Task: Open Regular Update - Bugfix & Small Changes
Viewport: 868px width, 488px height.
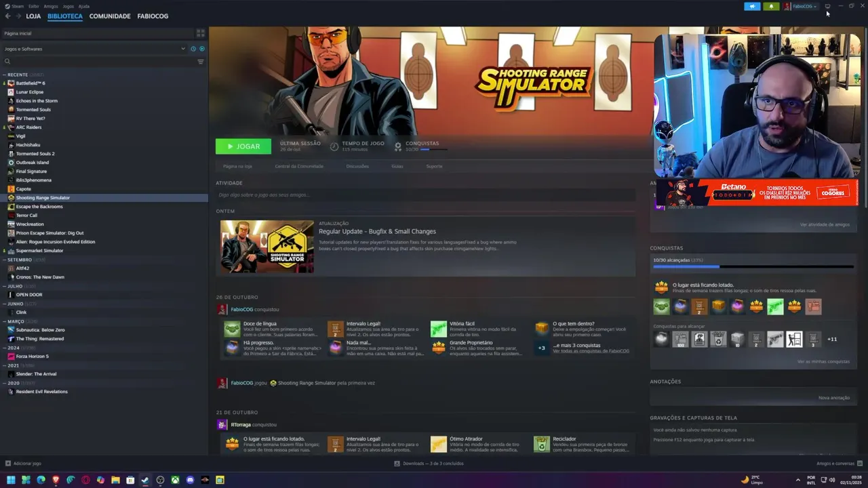Action: (x=377, y=231)
